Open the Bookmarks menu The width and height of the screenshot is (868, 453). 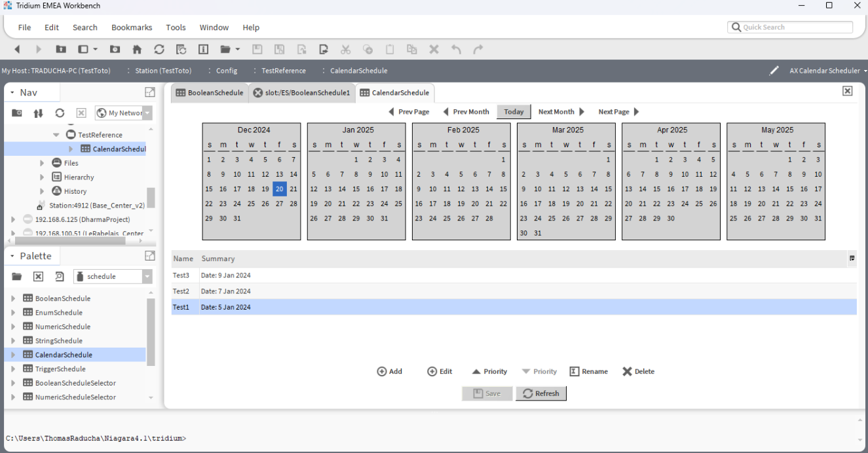click(x=132, y=27)
